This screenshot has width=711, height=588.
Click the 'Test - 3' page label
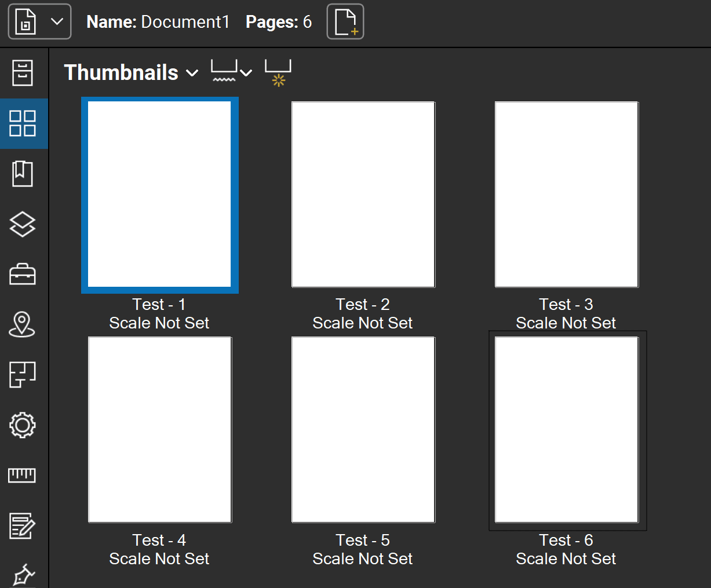(566, 304)
